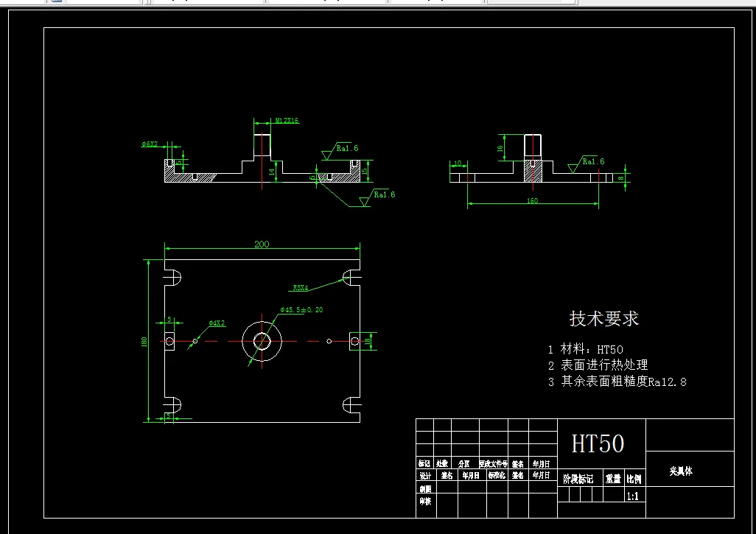Click the 15 dimension in the section view
The image size is (756, 534).
365,171
